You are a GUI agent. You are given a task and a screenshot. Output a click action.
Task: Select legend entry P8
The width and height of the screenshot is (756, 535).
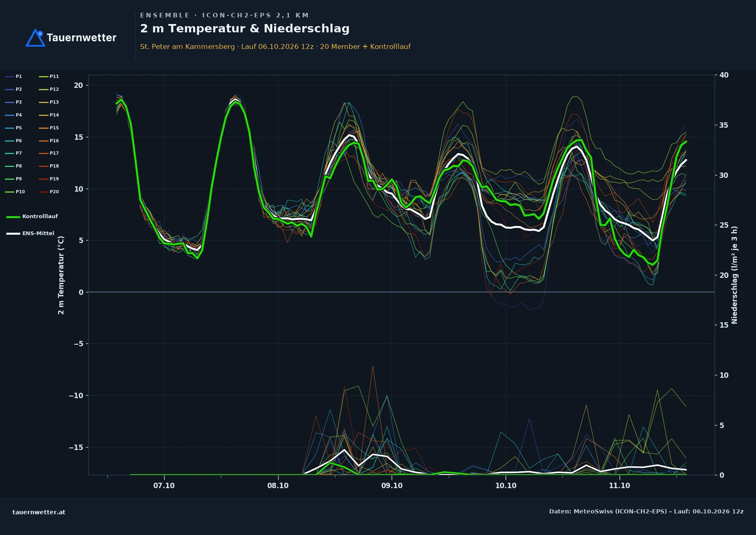(x=13, y=166)
